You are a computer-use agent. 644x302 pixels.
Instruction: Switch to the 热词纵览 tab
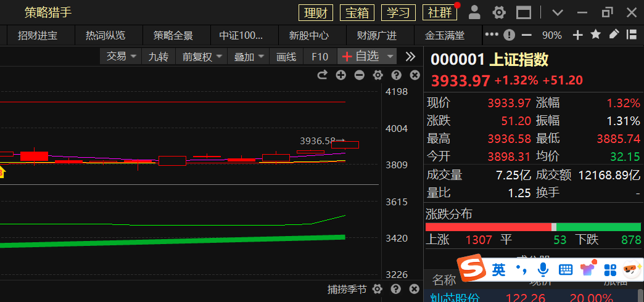click(x=105, y=36)
